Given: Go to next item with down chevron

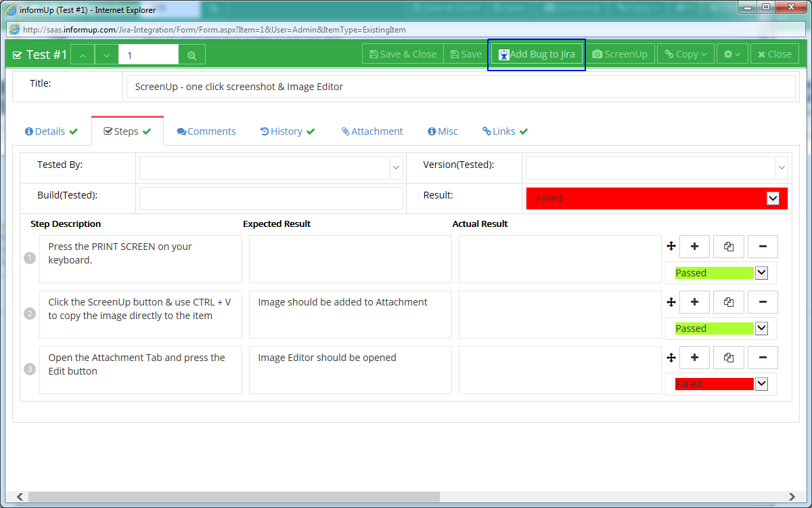Looking at the screenshot, I should coord(107,55).
